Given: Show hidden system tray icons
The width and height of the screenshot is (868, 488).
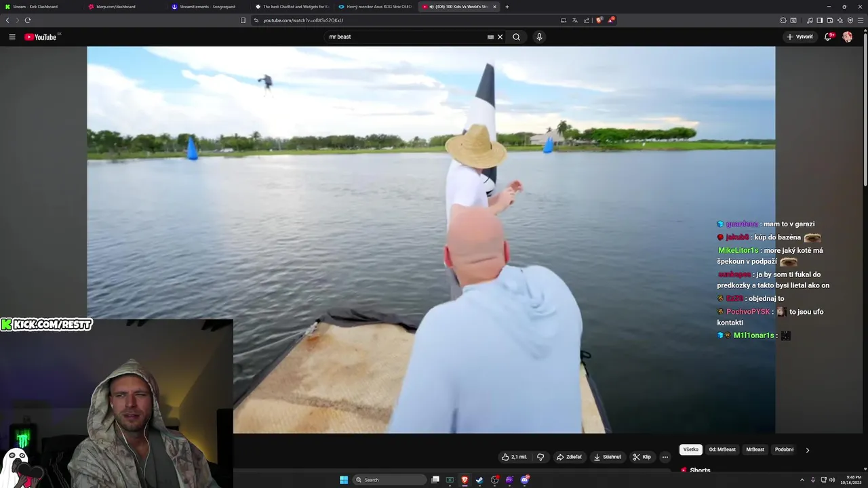Looking at the screenshot, I should (x=802, y=480).
